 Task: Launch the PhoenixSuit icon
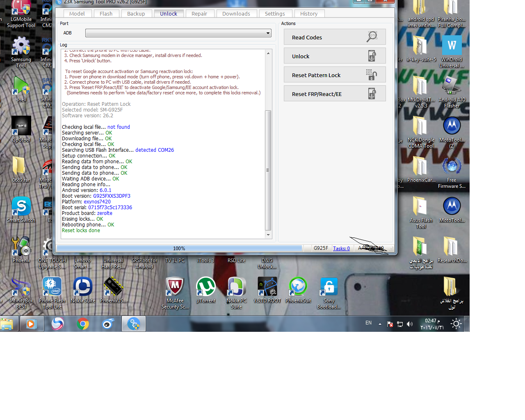coord(298,290)
